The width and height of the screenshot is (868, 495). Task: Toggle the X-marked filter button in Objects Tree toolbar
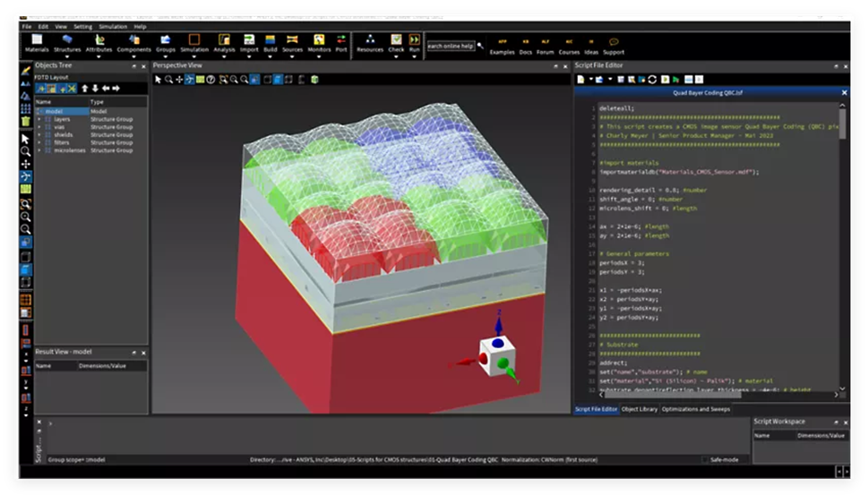(72, 89)
